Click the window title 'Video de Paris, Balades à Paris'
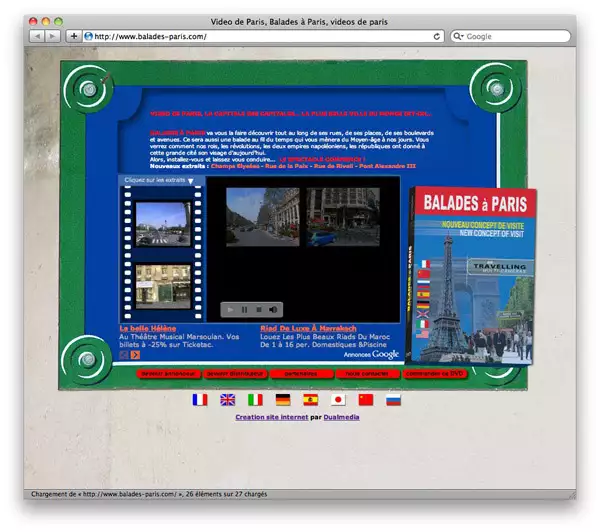The height and width of the screenshot is (532, 600). click(x=299, y=22)
